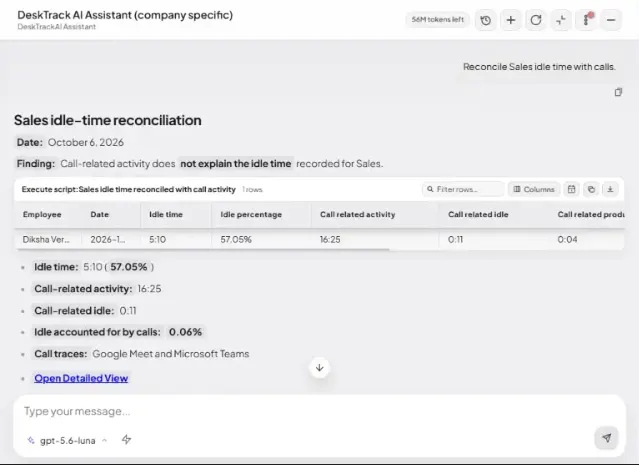Minimize the assistant with dash icon

[611, 20]
